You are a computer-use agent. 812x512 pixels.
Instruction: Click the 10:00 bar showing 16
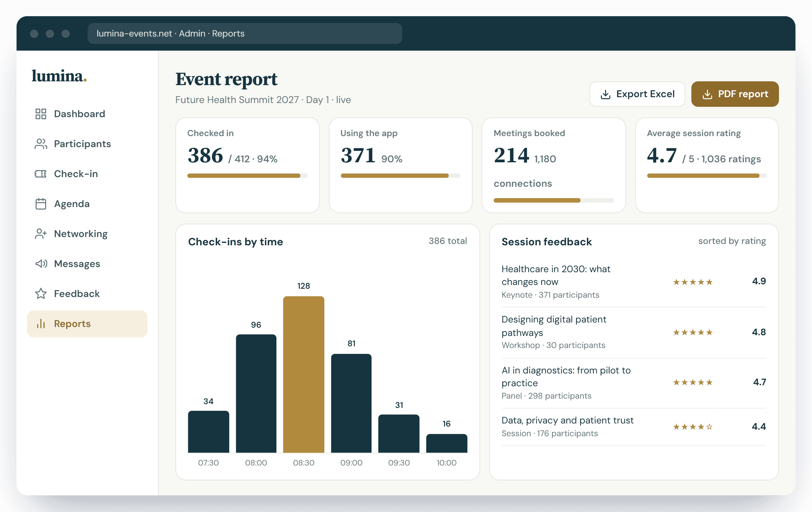pyautogui.click(x=447, y=443)
